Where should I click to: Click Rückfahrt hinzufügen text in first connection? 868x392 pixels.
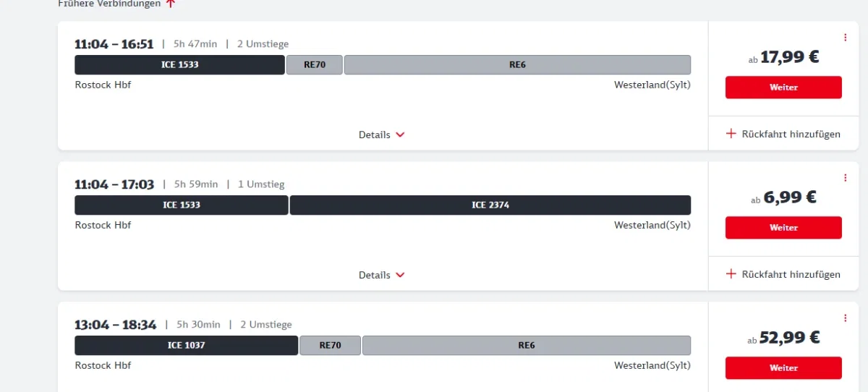pyautogui.click(x=791, y=134)
